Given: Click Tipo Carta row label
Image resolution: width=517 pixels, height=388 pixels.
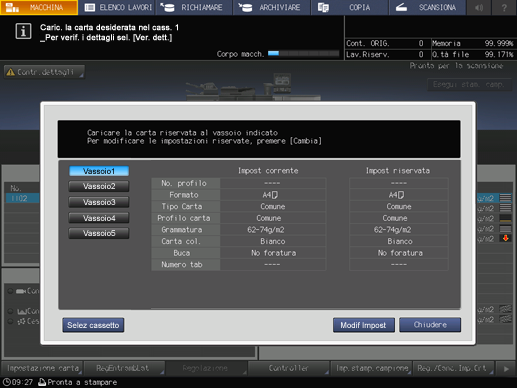Looking at the screenshot, I should click(185, 207).
